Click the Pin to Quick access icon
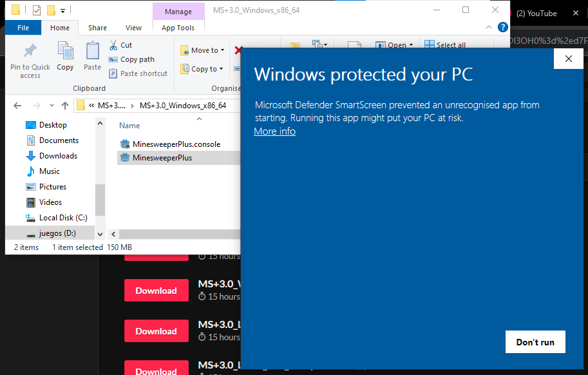This screenshot has width=588, height=375. tap(30, 51)
